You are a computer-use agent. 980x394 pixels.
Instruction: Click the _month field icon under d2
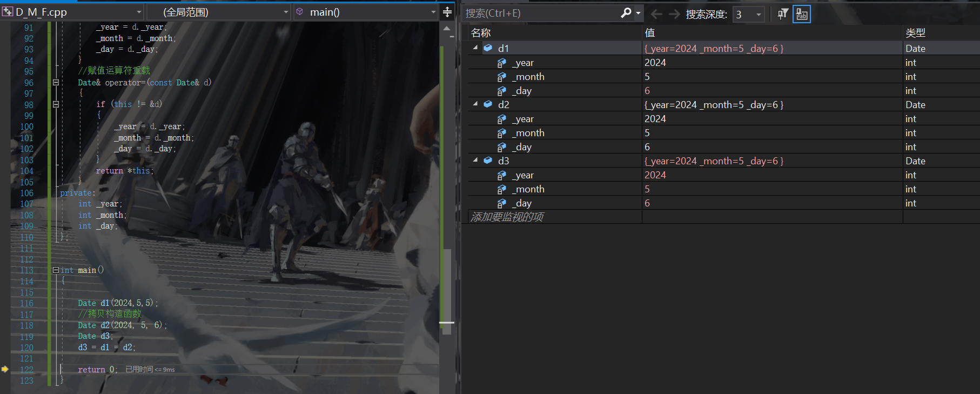pyautogui.click(x=502, y=133)
